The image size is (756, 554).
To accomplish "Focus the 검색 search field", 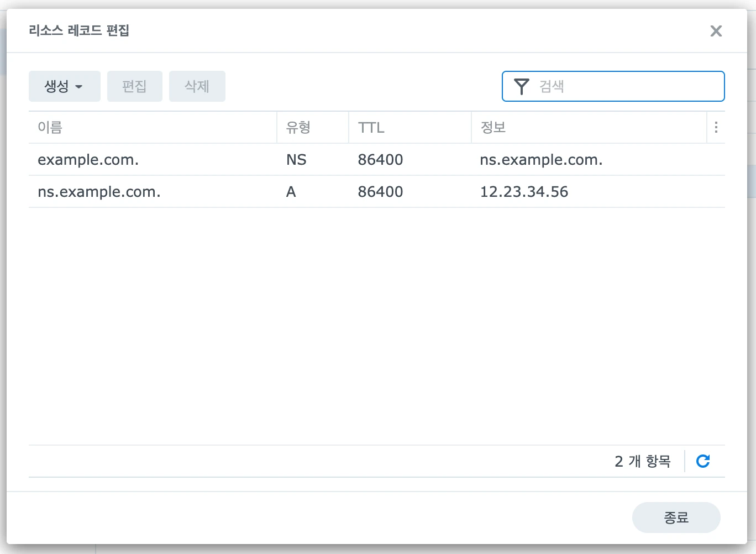I will coord(613,86).
